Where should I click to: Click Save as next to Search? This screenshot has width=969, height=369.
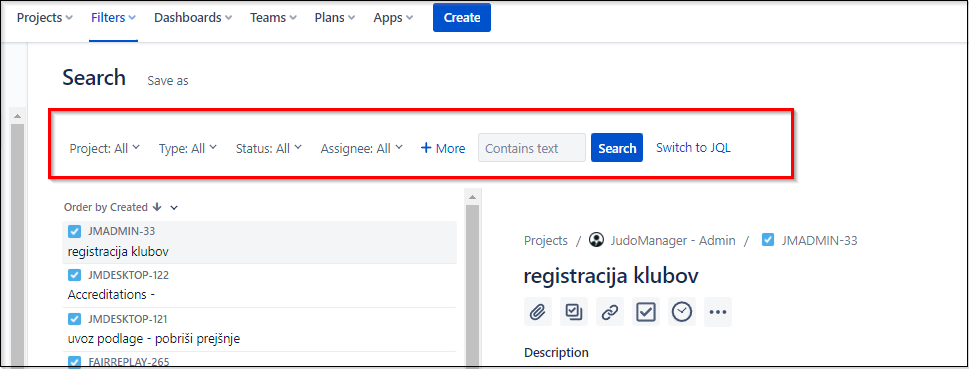tap(168, 81)
